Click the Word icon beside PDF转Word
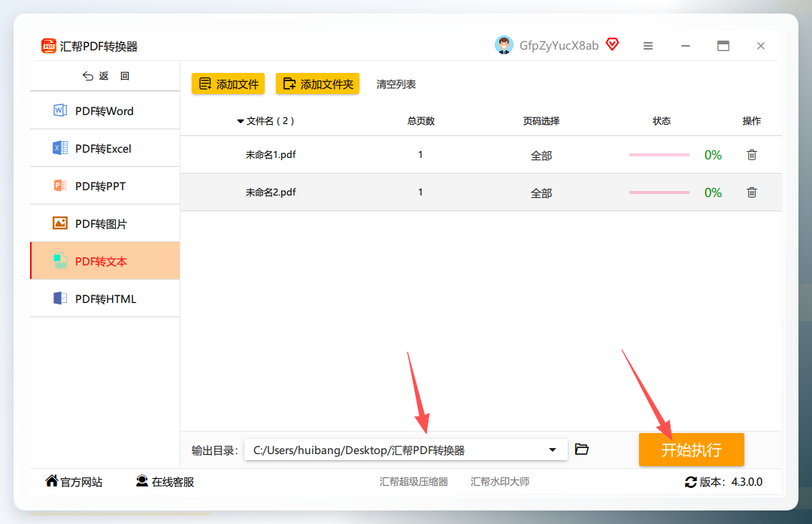 click(60, 111)
